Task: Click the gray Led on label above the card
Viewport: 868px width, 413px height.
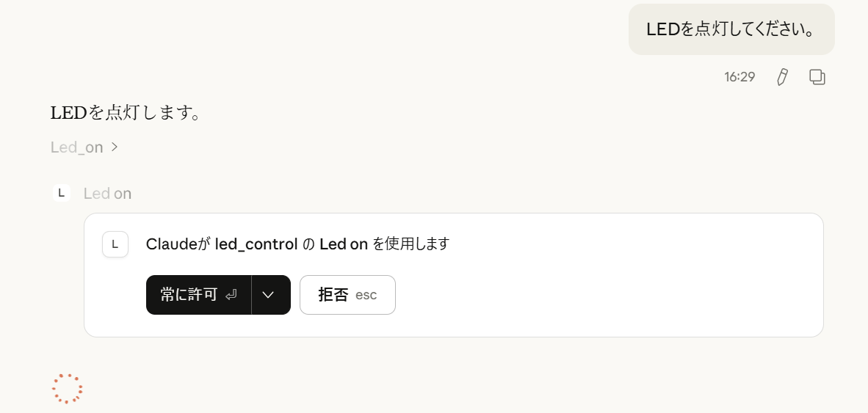Action: [x=107, y=194]
